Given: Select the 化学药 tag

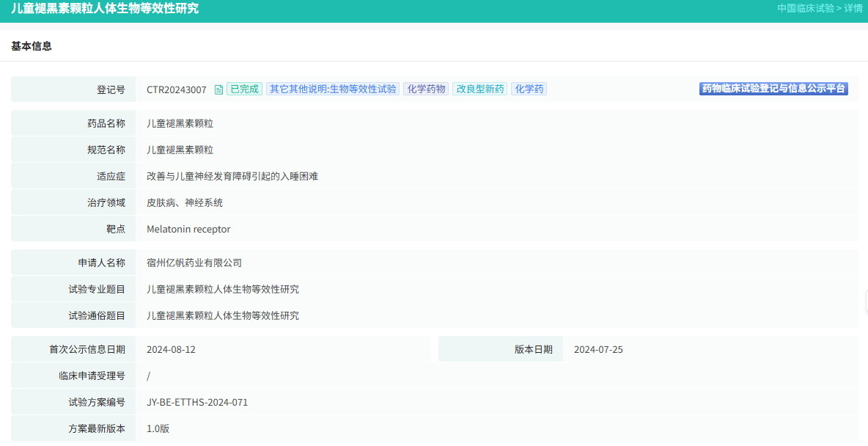Looking at the screenshot, I should point(529,88).
